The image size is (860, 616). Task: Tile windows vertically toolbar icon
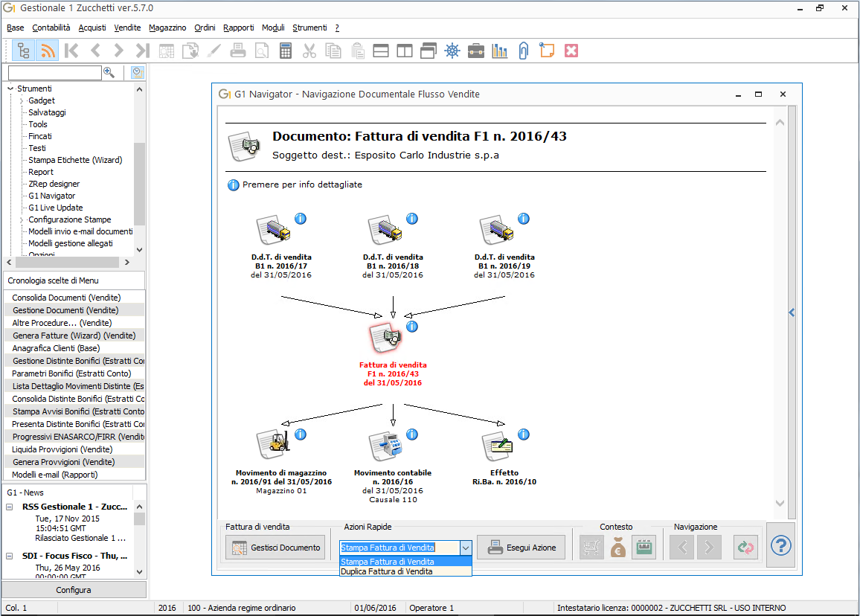[x=405, y=51]
